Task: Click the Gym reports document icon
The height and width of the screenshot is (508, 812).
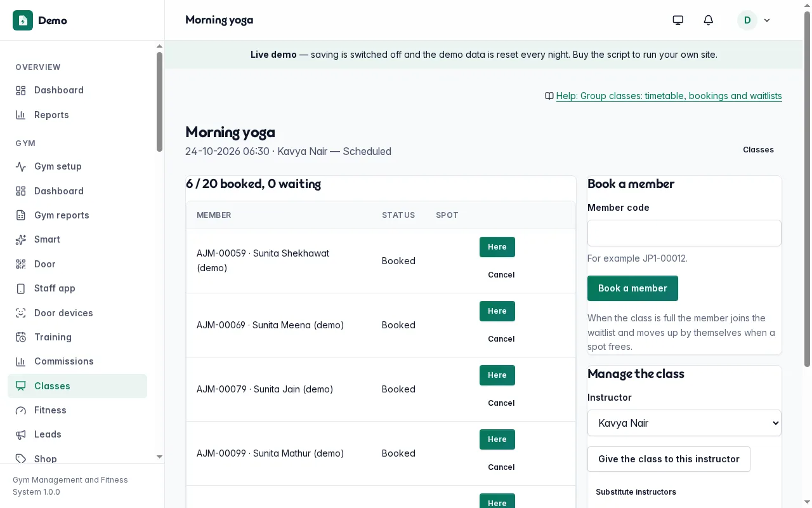Action: click(21, 215)
